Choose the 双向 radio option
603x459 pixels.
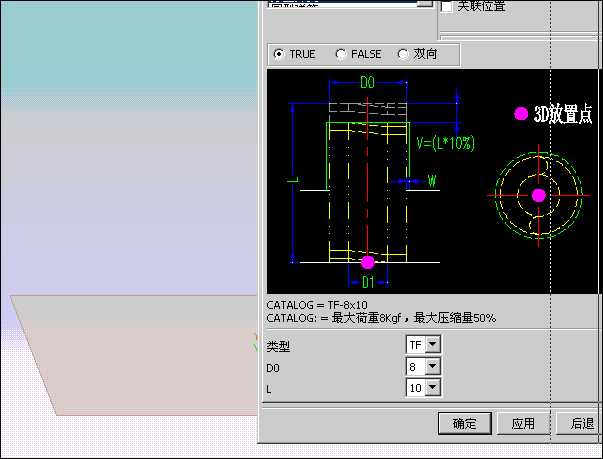[x=403, y=54]
